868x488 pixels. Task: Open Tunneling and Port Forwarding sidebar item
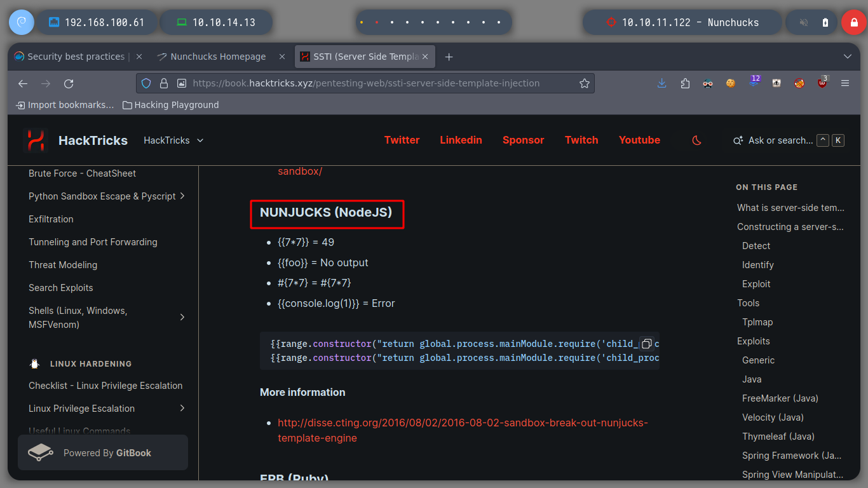(93, 242)
